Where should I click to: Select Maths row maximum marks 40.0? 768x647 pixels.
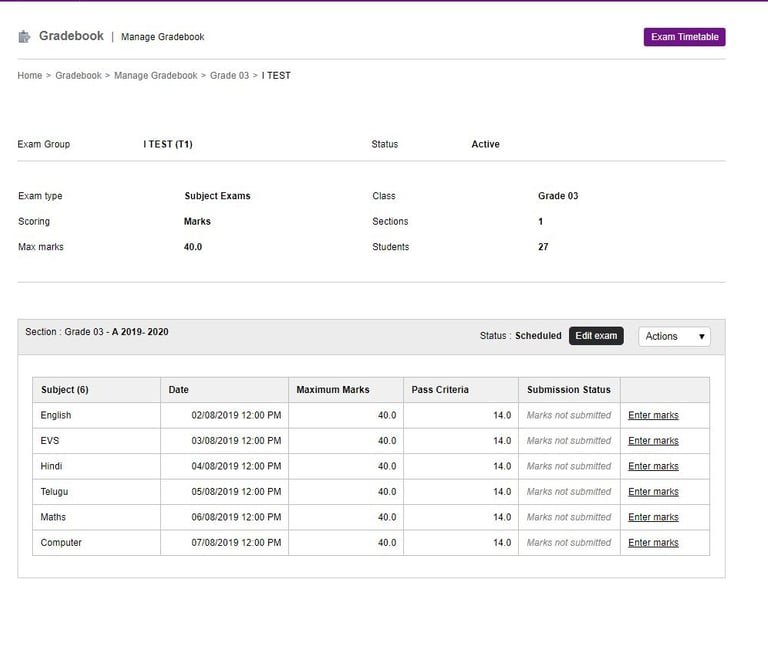[387, 517]
